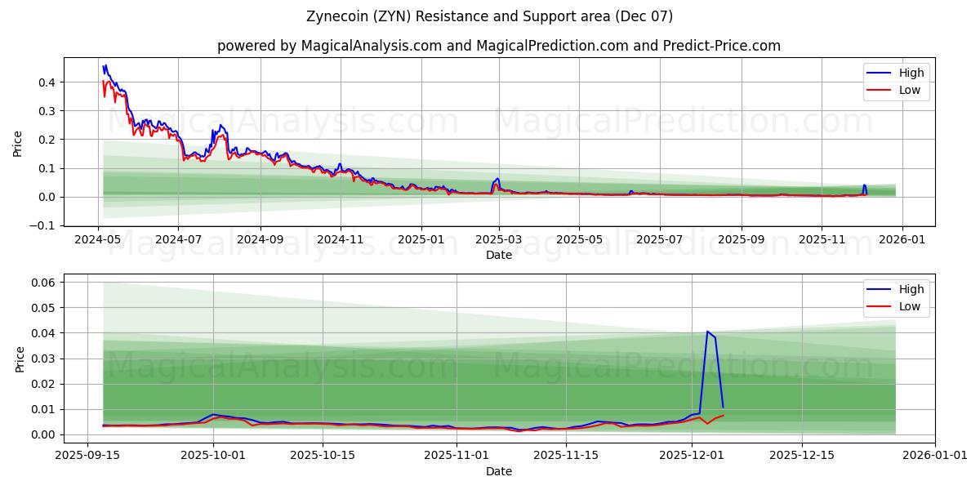Select the Date axis label on top chart

tap(500, 255)
